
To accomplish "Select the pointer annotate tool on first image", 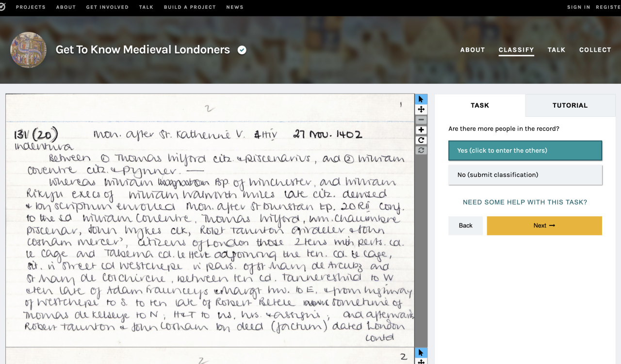I will click(x=421, y=99).
